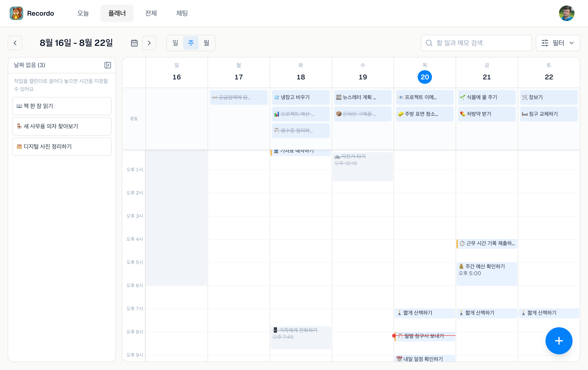This screenshot has height=370, width=588.
Task: Open crossed-out 영수증 정리하 task
Action: point(301,131)
